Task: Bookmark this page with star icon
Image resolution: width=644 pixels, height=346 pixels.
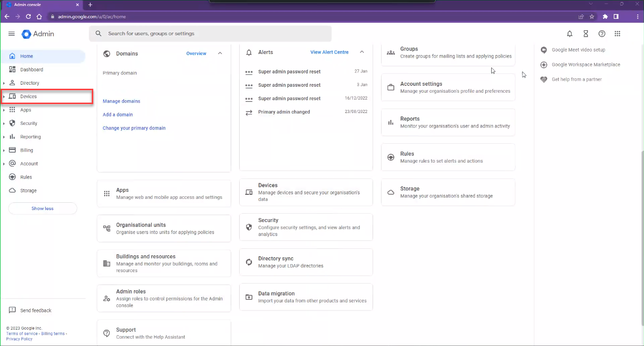Action: click(592, 16)
